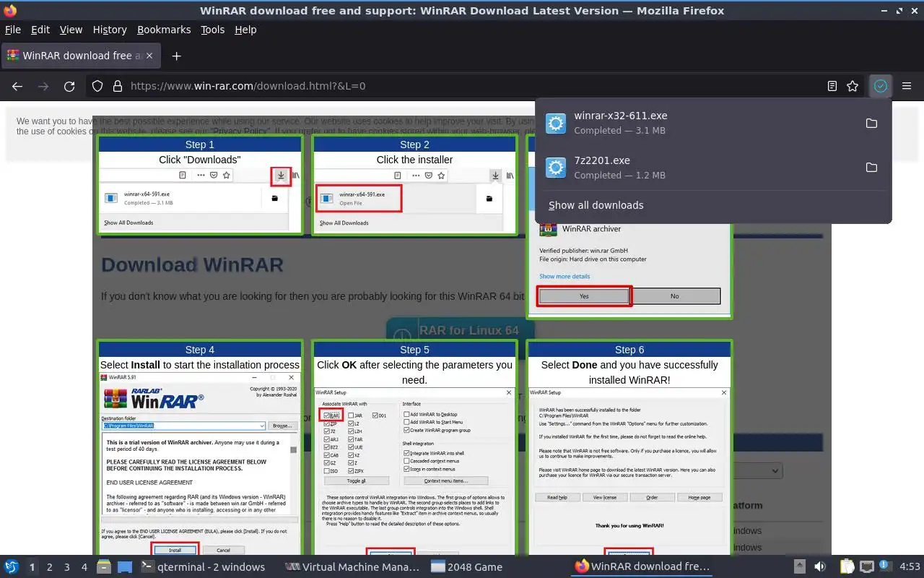This screenshot has width=924, height=578.
Task: Open the Firefox hamburger menu
Action: tap(907, 86)
